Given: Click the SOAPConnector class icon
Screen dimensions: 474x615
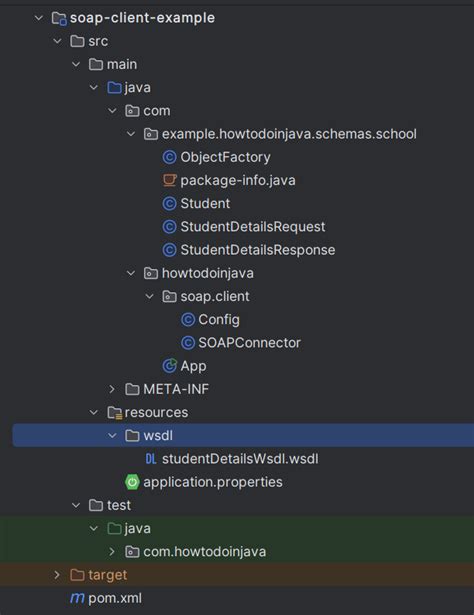Looking at the screenshot, I should point(188,343).
